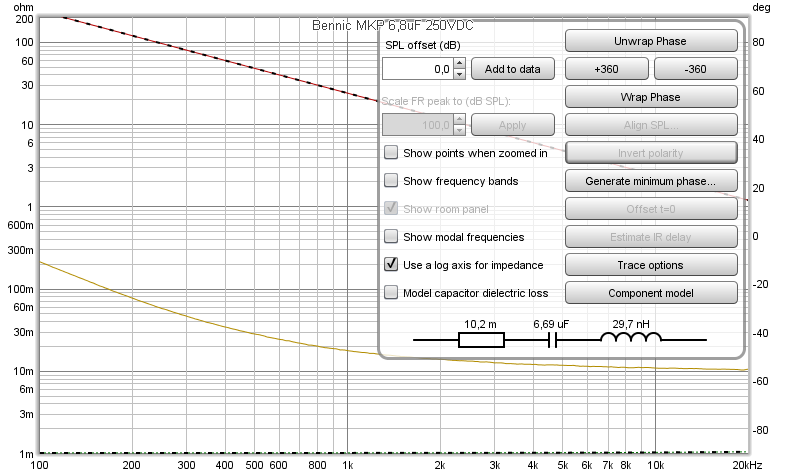Subtract phase using -360 button

tap(695, 69)
